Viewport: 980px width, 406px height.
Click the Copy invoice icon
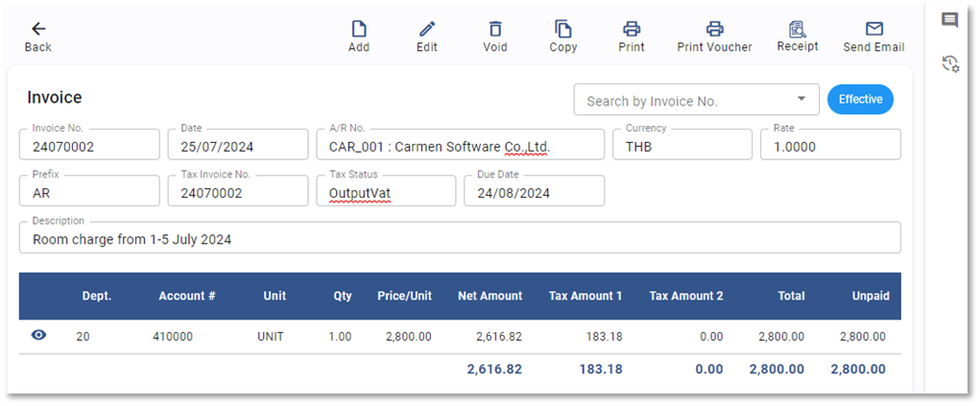coord(563,30)
